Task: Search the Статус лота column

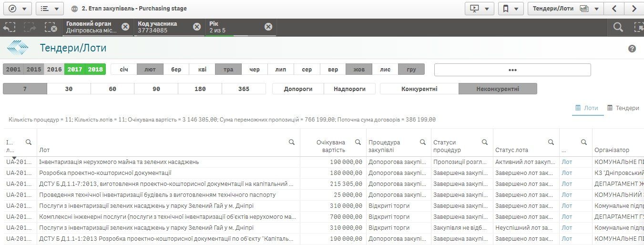Action: (x=551, y=142)
